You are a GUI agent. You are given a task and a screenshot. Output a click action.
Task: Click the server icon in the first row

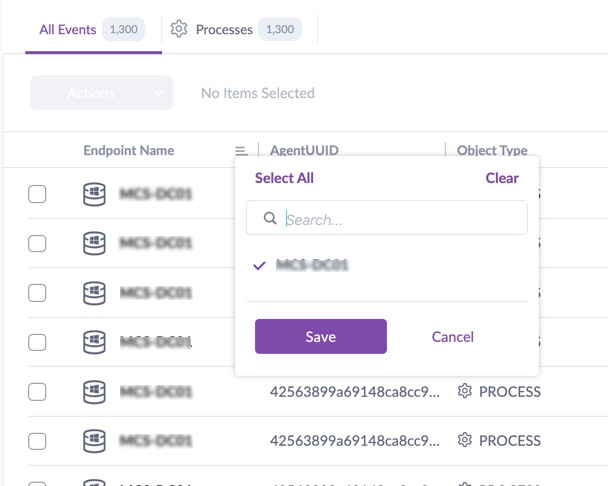(x=94, y=194)
